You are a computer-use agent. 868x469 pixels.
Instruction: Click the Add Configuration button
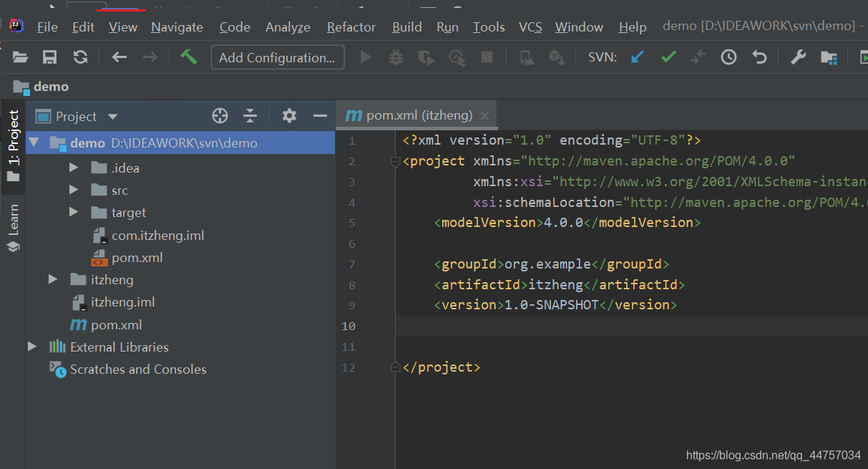(x=277, y=57)
